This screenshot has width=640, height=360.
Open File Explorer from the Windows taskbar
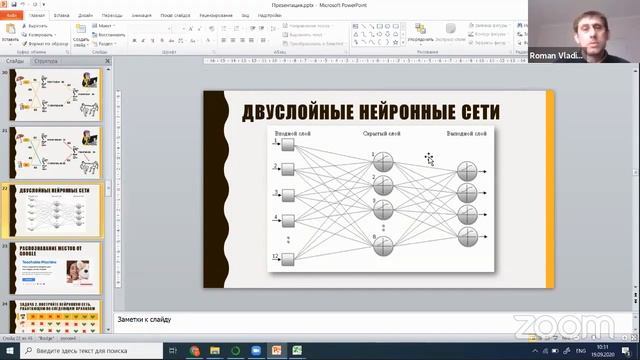click(x=215, y=351)
